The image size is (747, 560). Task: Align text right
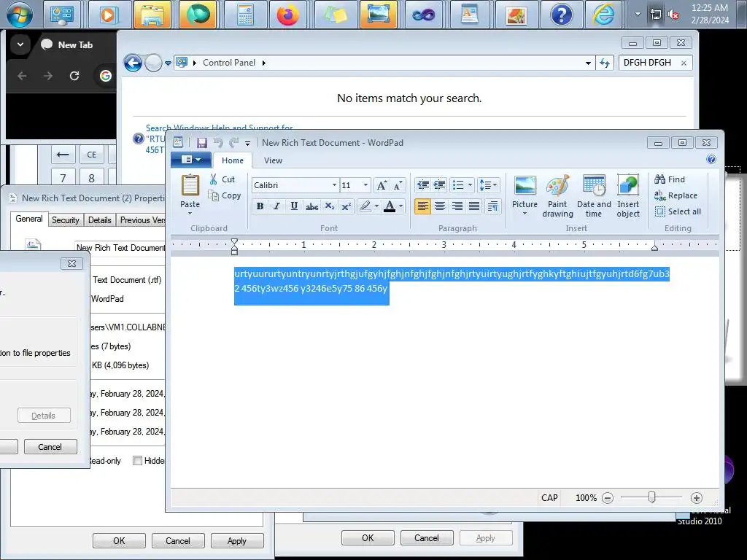(457, 206)
